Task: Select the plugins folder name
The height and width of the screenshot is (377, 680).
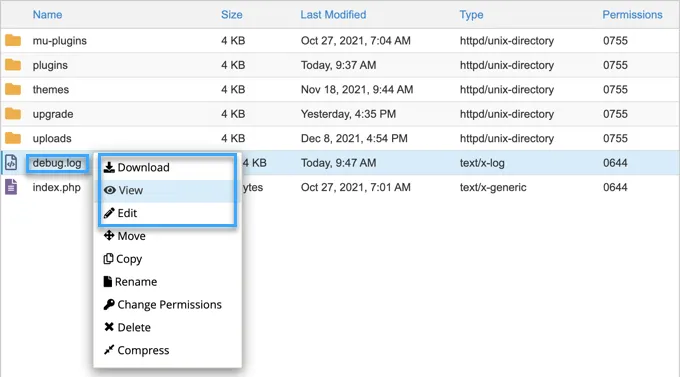Action: [x=50, y=65]
